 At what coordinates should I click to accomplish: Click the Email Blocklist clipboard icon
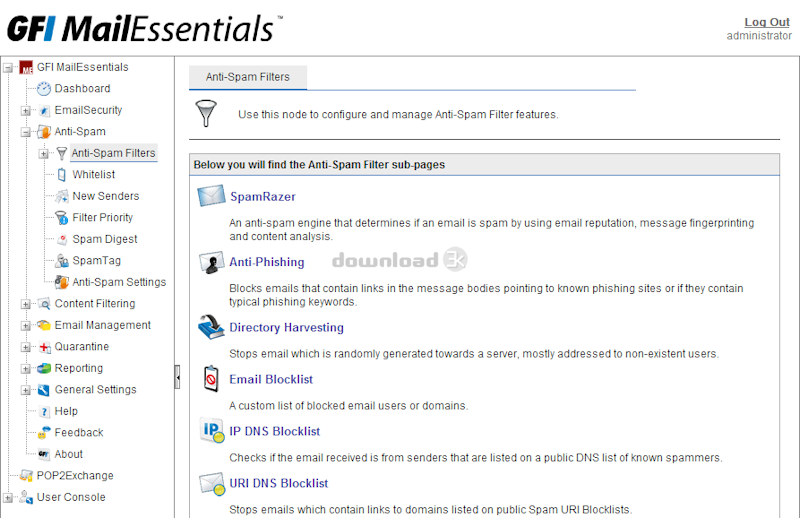tap(211, 379)
